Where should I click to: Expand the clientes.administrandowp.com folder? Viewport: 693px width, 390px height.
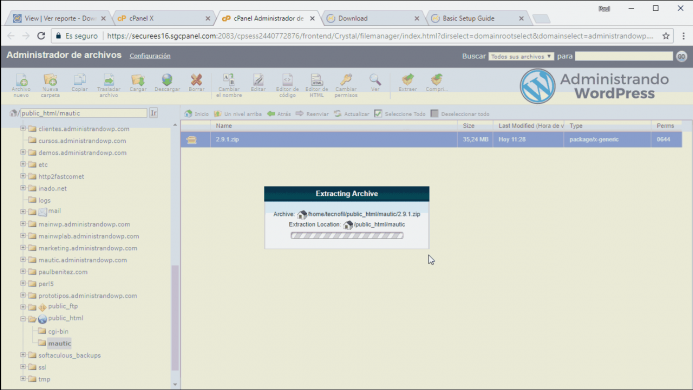tap(23, 128)
